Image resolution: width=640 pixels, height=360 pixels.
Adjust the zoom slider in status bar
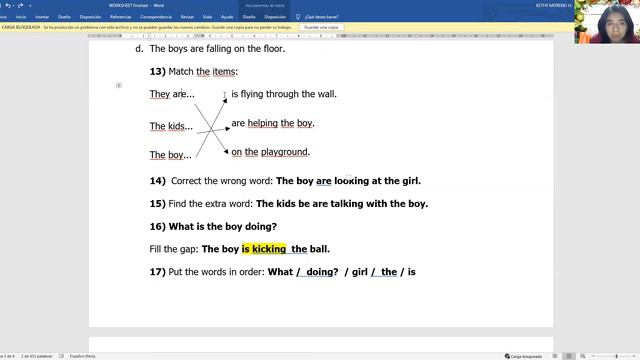[616, 356]
